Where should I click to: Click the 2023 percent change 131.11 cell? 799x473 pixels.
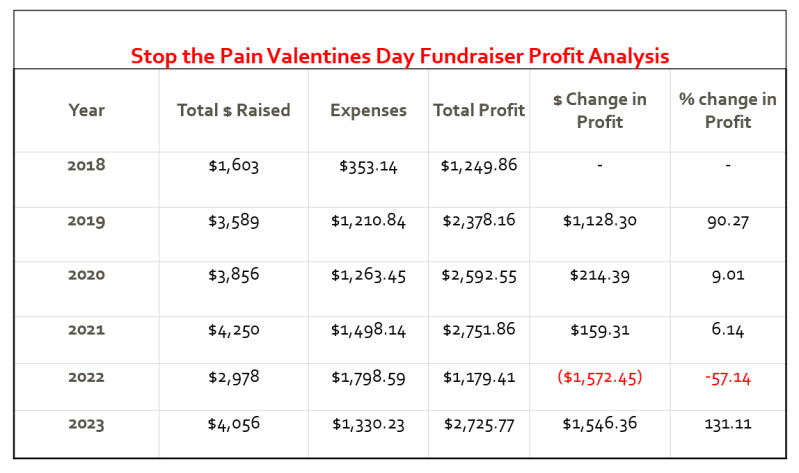tap(728, 424)
